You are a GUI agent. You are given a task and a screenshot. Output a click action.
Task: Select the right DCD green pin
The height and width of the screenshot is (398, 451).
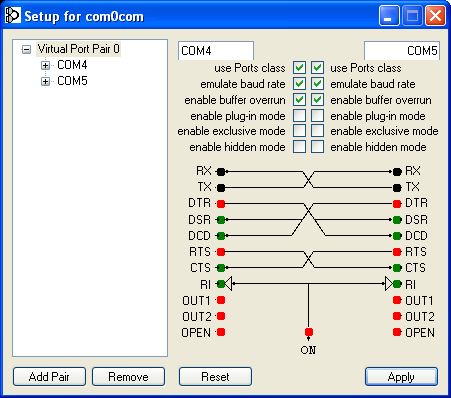pos(397,236)
